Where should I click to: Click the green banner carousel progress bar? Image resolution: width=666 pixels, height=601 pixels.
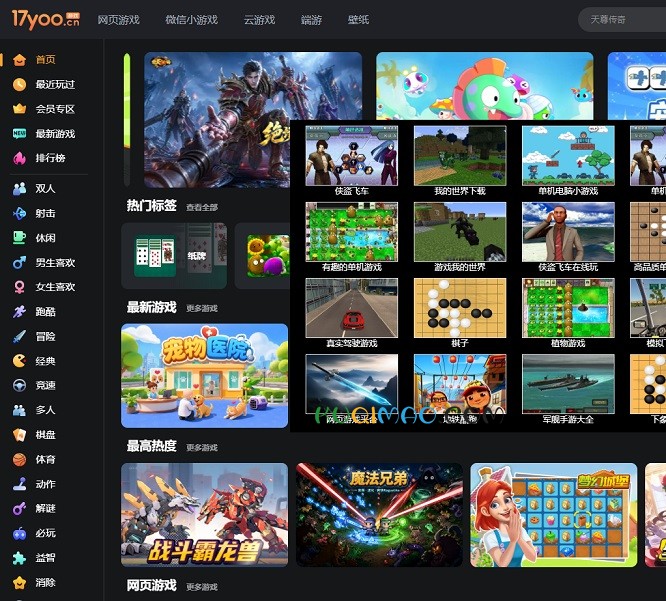pyautogui.click(x=127, y=119)
